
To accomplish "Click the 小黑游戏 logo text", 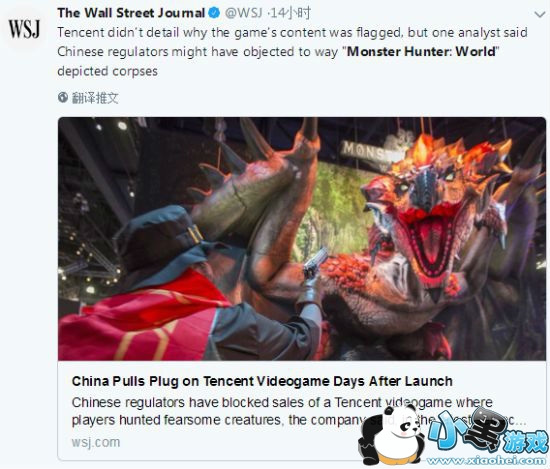I will [x=488, y=431].
